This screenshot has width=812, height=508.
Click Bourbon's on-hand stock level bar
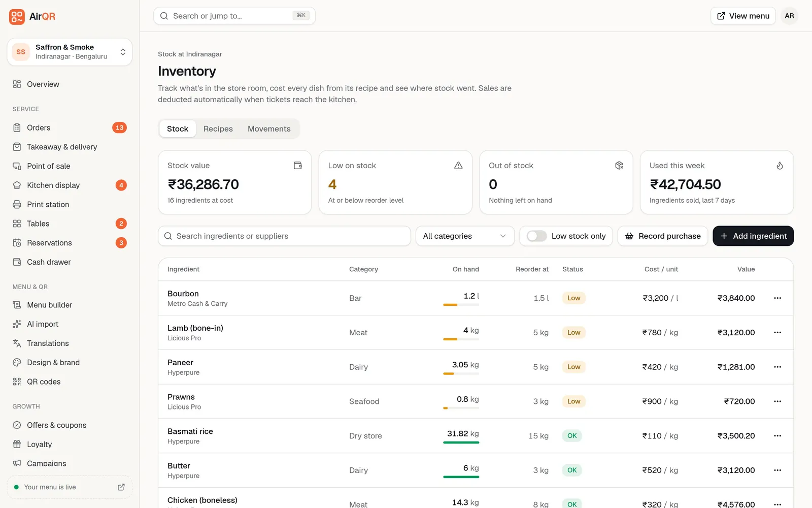[x=461, y=305]
